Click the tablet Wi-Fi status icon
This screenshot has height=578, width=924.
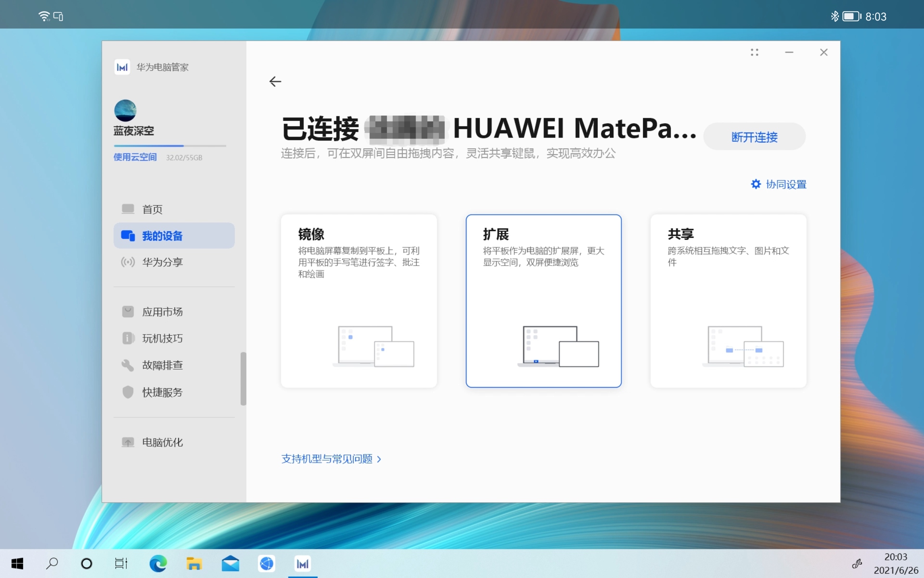coord(44,16)
